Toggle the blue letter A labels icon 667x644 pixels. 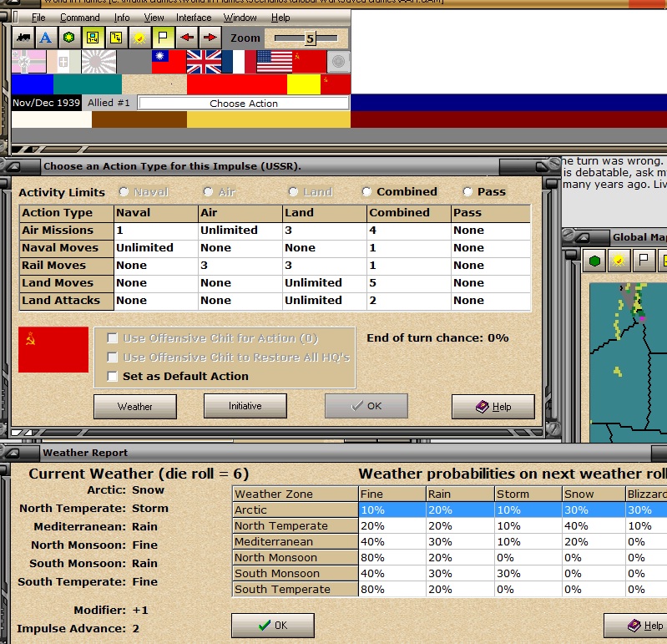[x=46, y=38]
